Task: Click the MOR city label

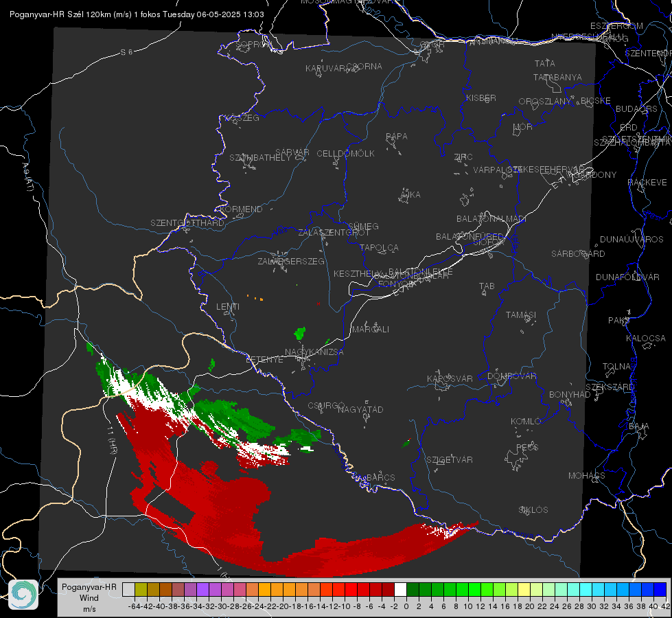Action: tap(523, 127)
